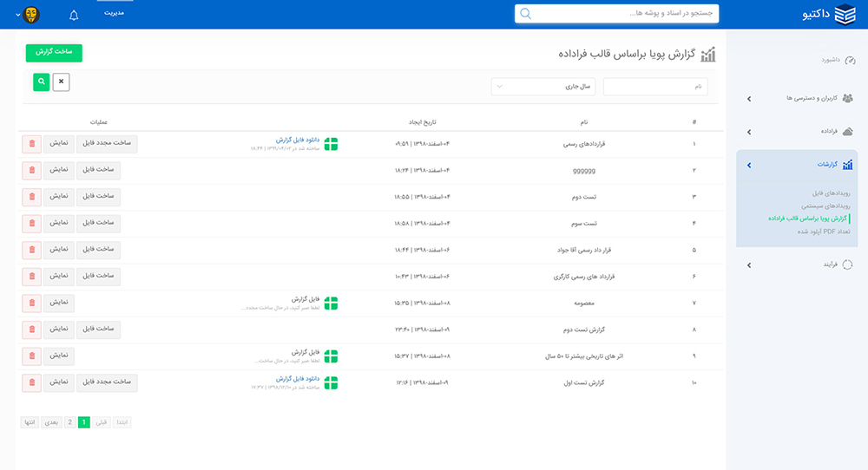The height and width of the screenshot is (470, 868).
Task: Click the بعدی pagination button
Action: 51,422
